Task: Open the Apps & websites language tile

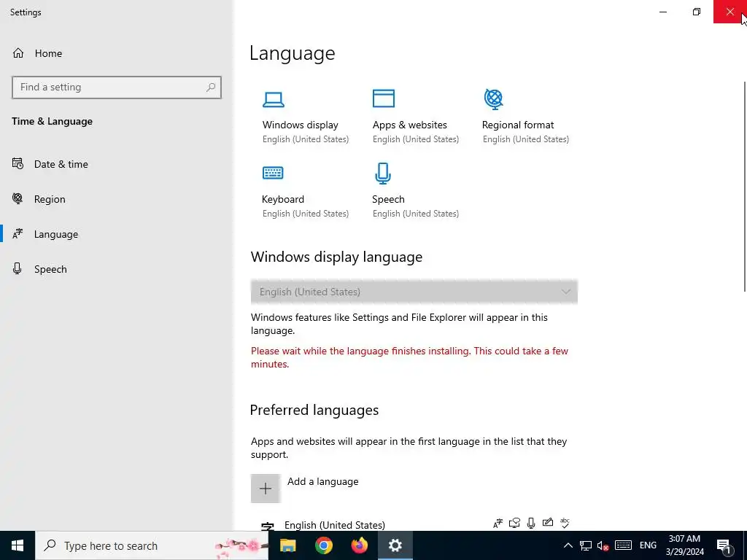Action: (x=415, y=117)
